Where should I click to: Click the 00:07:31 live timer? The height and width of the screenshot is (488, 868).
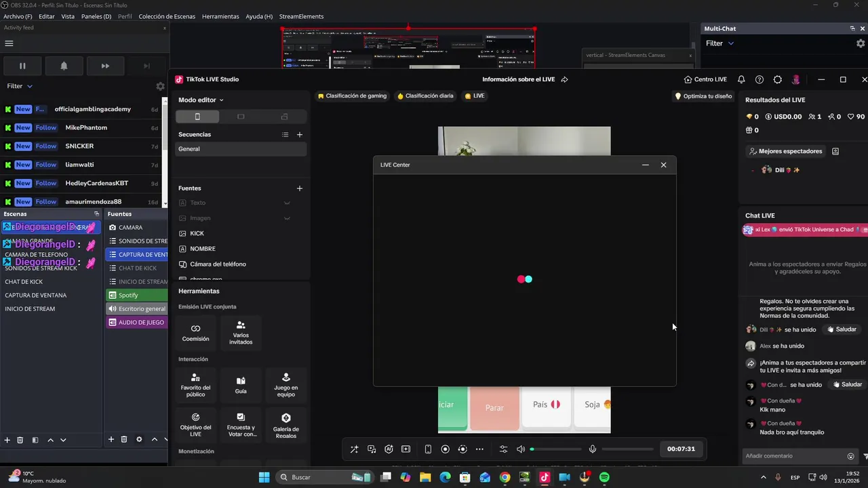pos(681,449)
